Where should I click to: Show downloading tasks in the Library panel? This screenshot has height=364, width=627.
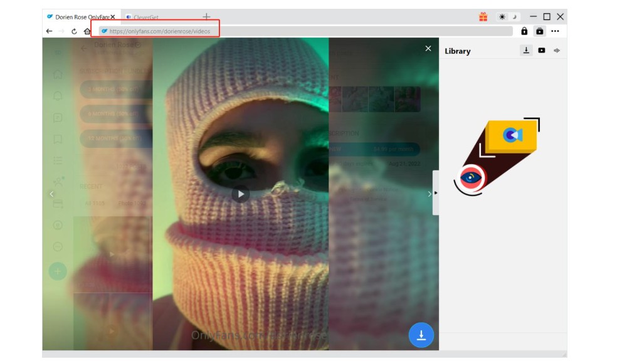(526, 50)
